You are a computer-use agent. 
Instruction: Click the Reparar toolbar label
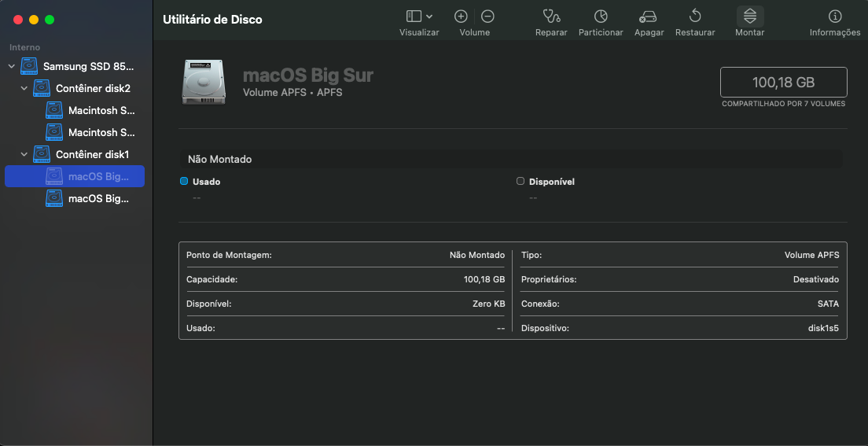pos(551,33)
